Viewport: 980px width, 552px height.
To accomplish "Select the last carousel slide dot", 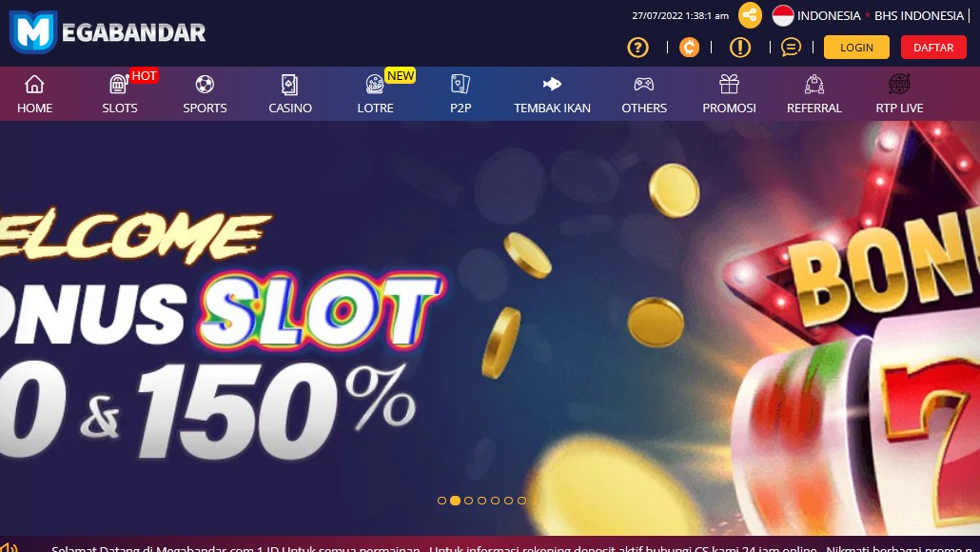I will [x=522, y=501].
